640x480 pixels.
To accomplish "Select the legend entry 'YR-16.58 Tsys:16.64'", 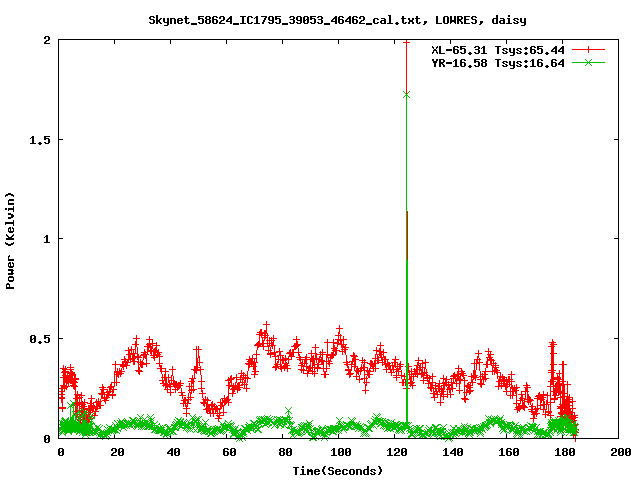I will click(498, 63).
